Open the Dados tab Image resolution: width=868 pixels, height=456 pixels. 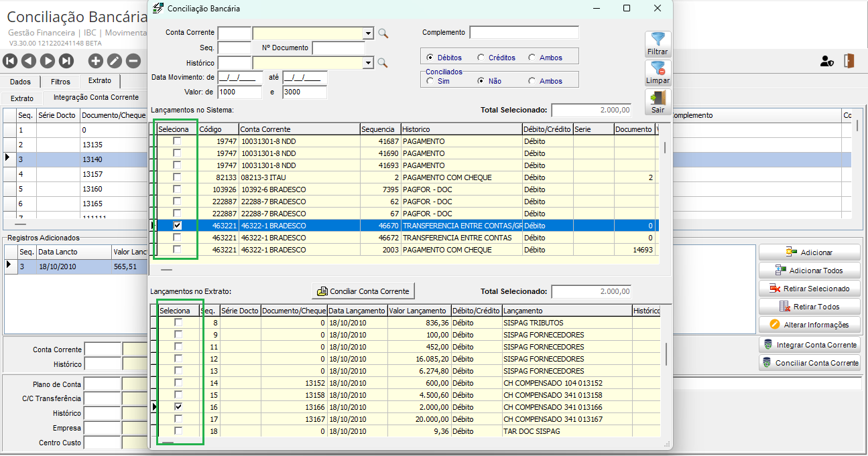(21, 82)
